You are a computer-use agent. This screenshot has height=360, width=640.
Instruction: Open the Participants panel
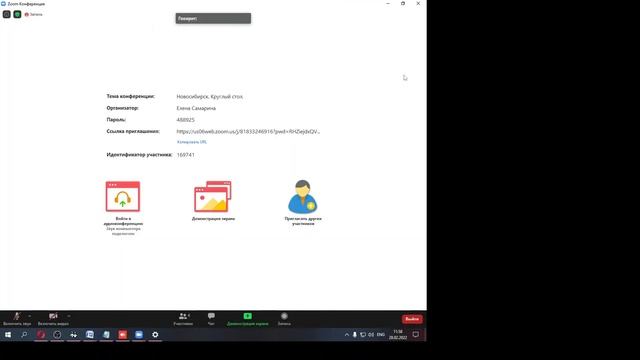coord(183,319)
